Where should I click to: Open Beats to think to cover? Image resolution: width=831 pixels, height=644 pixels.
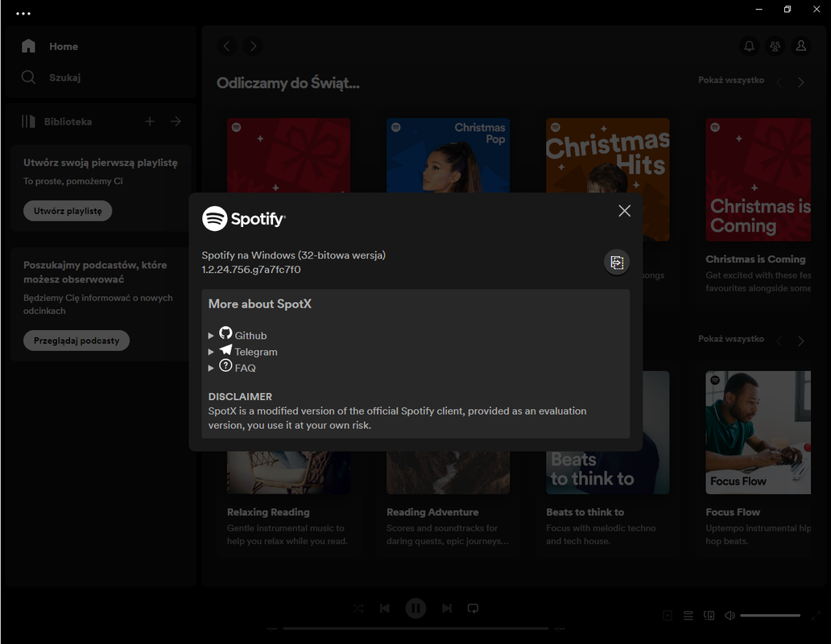click(607, 473)
